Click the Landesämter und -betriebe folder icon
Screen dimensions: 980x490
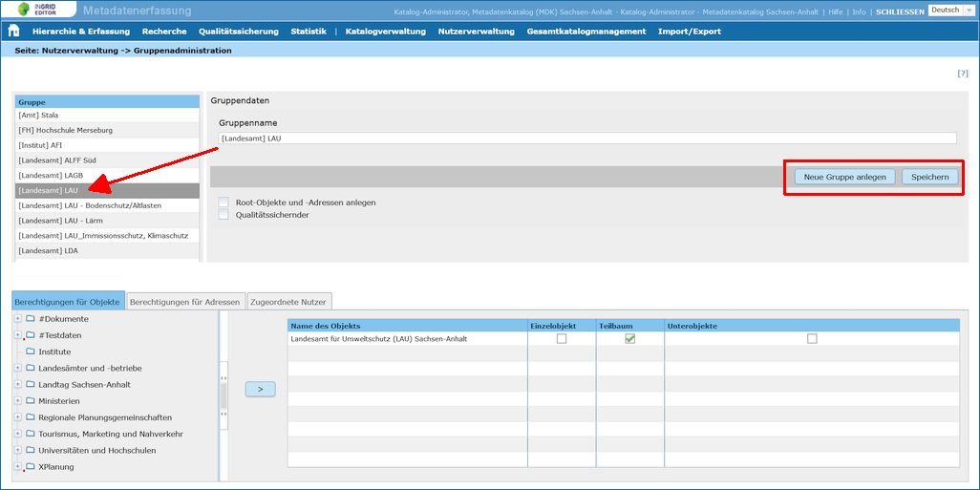[x=30, y=368]
